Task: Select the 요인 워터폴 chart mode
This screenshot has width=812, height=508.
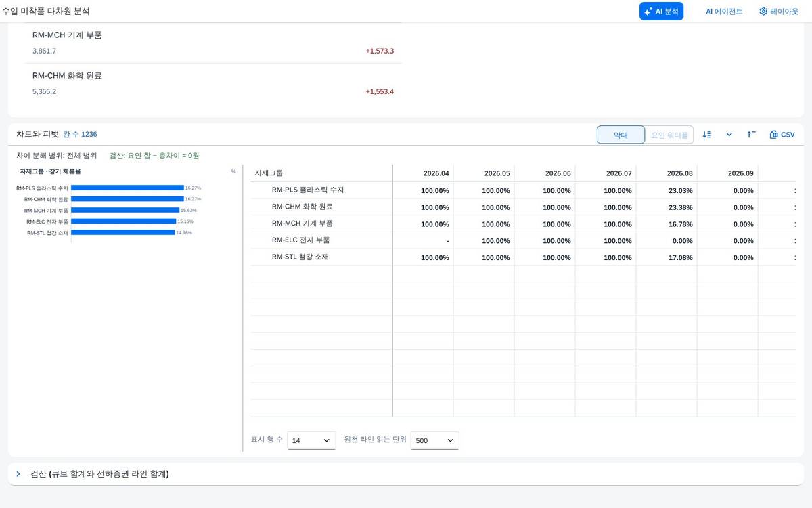Action: tap(669, 135)
